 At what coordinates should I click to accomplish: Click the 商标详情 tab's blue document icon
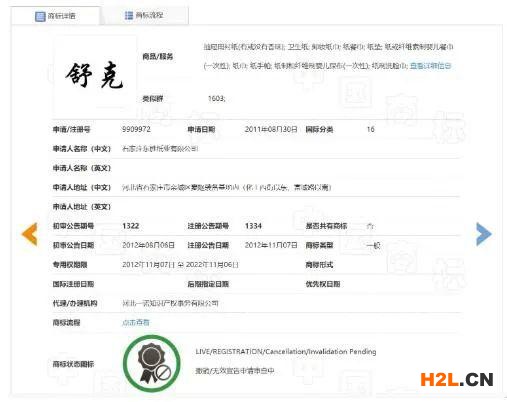click(40, 16)
